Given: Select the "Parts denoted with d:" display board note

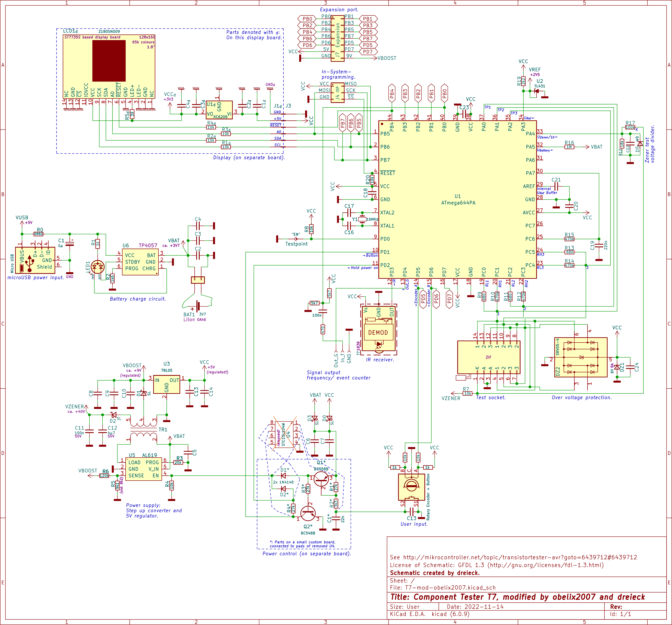Looking at the screenshot, I should (254, 35).
